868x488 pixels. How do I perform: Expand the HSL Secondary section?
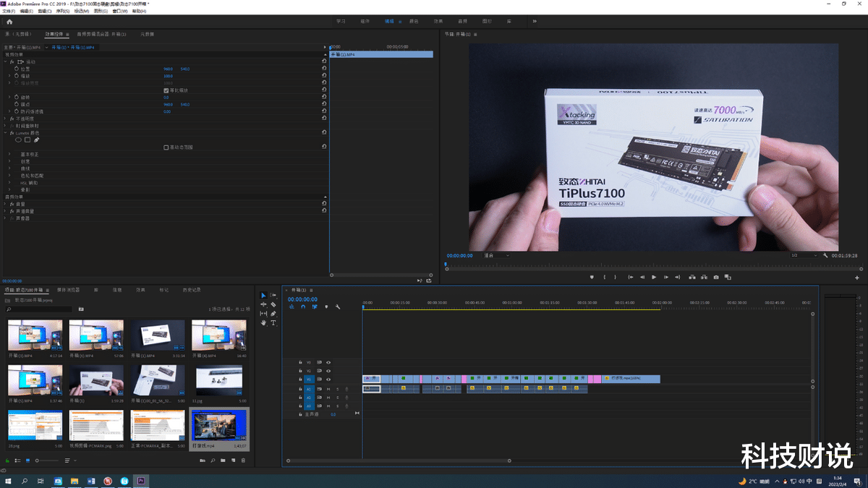(9, 182)
